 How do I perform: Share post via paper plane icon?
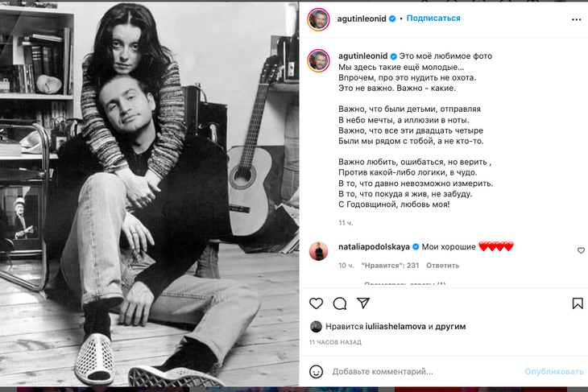click(363, 303)
